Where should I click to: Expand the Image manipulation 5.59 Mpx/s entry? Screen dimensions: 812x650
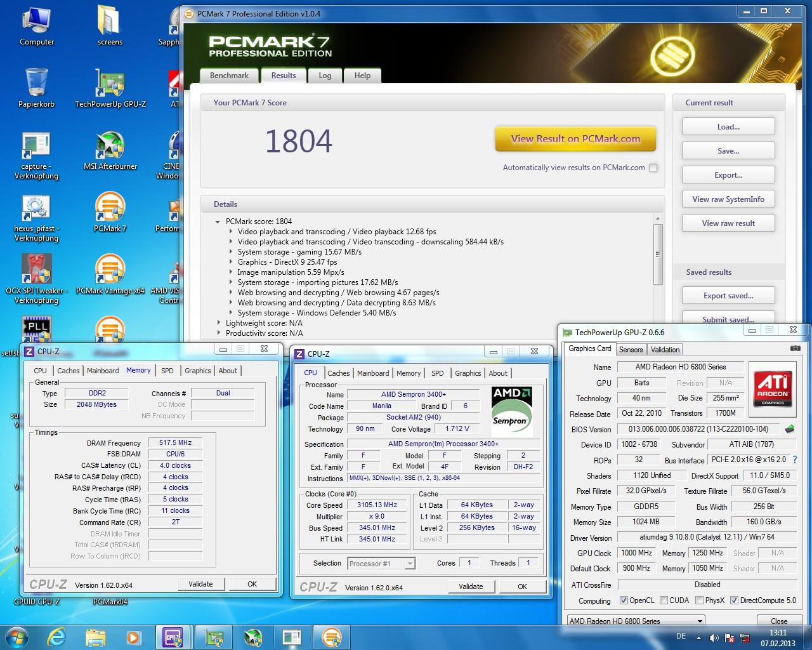tap(231, 272)
